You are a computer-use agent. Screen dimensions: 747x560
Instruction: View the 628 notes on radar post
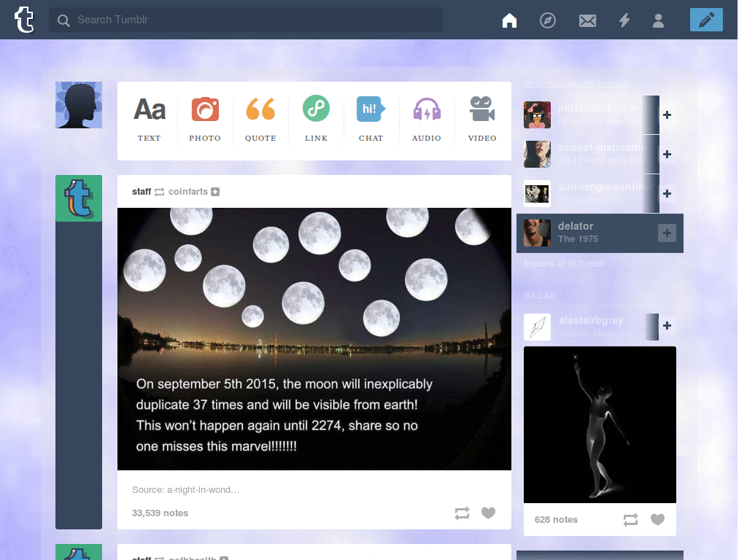click(x=556, y=519)
